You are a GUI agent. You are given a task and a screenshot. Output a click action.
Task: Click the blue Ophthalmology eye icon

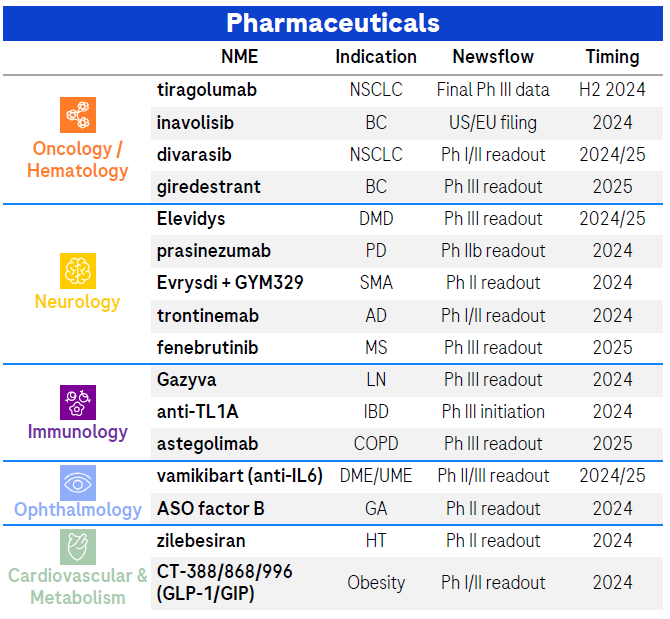tap(77, 482)
